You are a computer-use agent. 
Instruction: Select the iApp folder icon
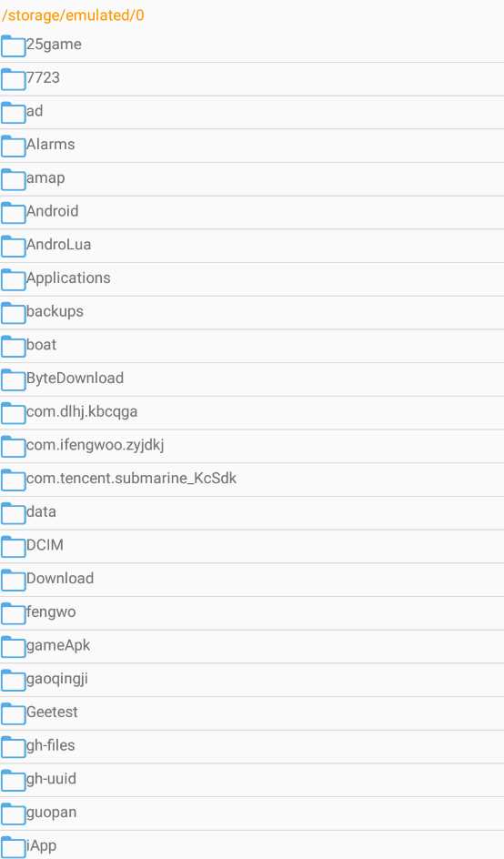coord(13,847)
